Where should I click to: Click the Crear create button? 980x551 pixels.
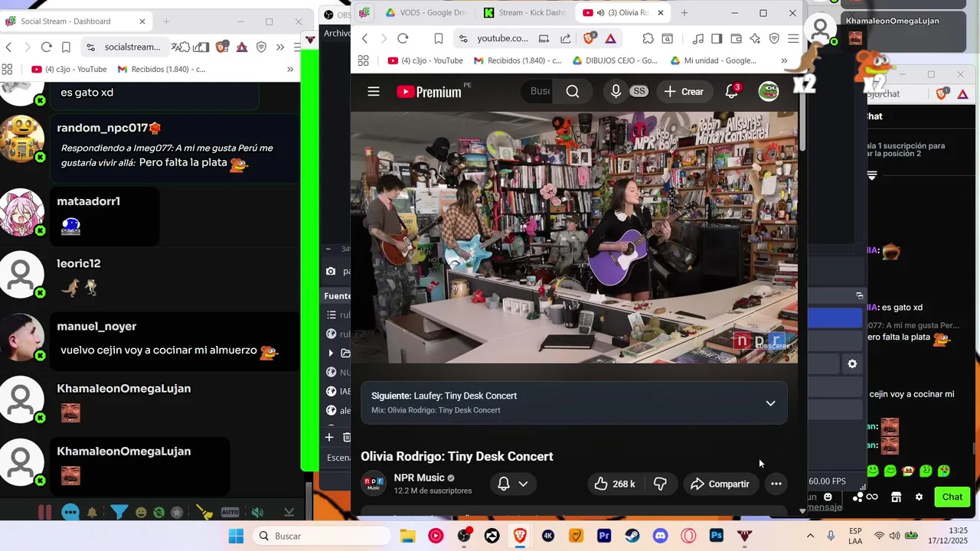[x=684, y=92]
